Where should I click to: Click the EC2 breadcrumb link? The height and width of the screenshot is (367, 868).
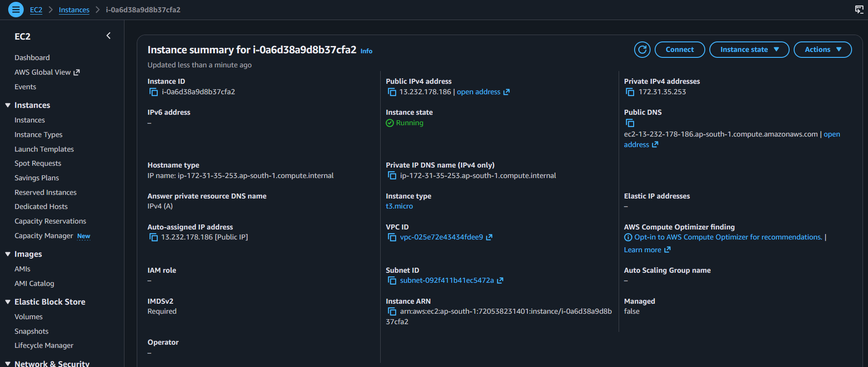36,10
